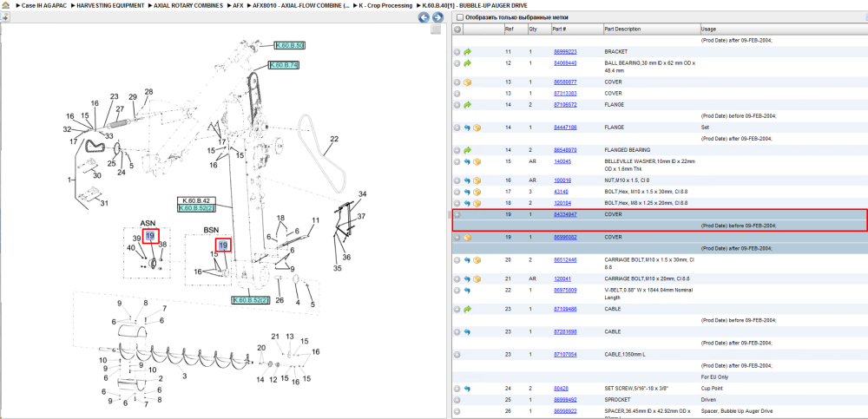Viewport: 868px width, 419px height.
Task: Open 'HARVESTING EQUIPMENT' breadcrumb
Action: (110, 5)
